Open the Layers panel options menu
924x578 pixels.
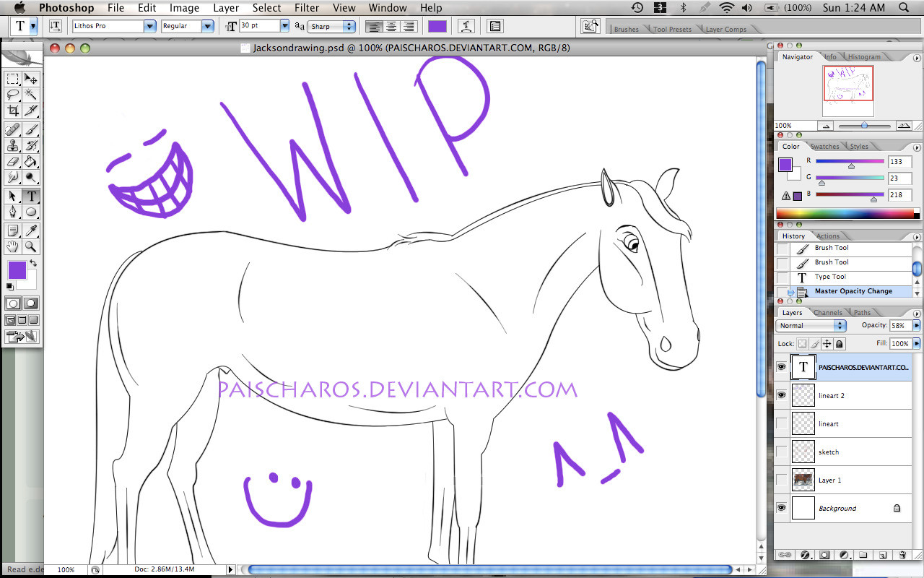918,313
